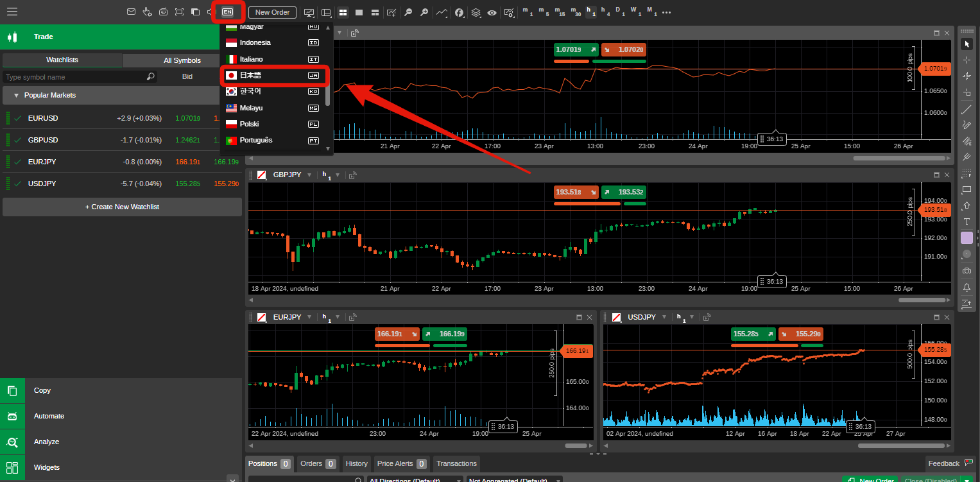
Task: Choose Português language option
Action: [273, 140]
